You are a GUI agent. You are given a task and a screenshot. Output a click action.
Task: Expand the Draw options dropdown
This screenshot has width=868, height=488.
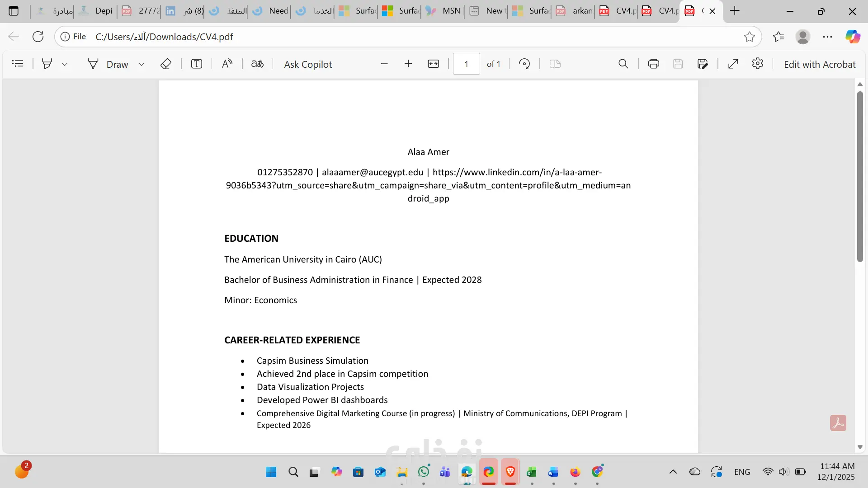pos(142,64)
